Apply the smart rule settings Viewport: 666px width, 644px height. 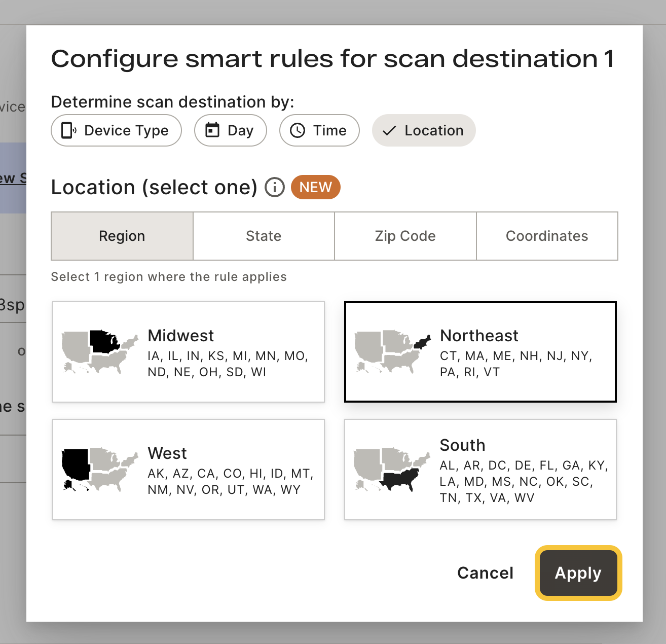(x=578, y=573)
